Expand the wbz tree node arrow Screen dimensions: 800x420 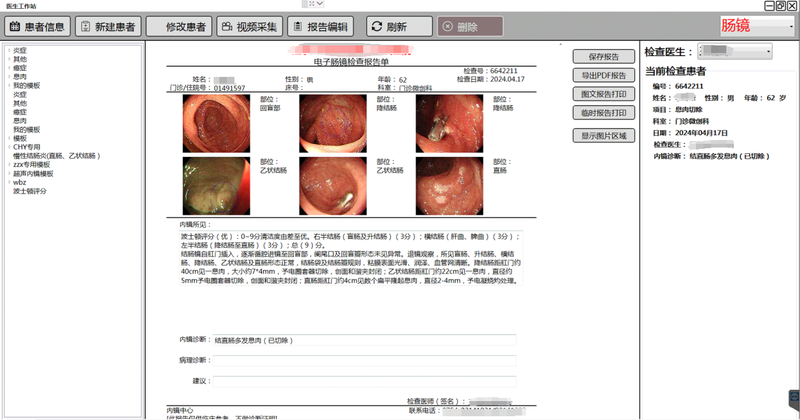tap(9, 182)
